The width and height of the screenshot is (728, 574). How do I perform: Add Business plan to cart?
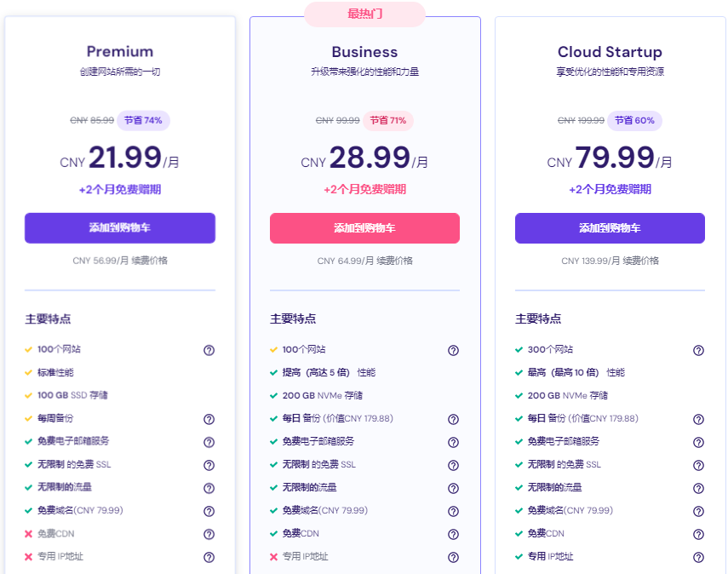(x=364, y=228)
